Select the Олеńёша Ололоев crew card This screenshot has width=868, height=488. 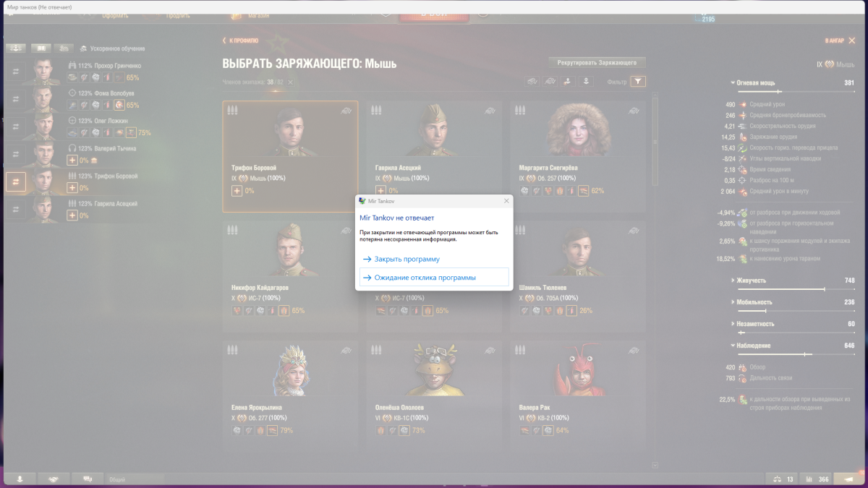click(434, 395)
